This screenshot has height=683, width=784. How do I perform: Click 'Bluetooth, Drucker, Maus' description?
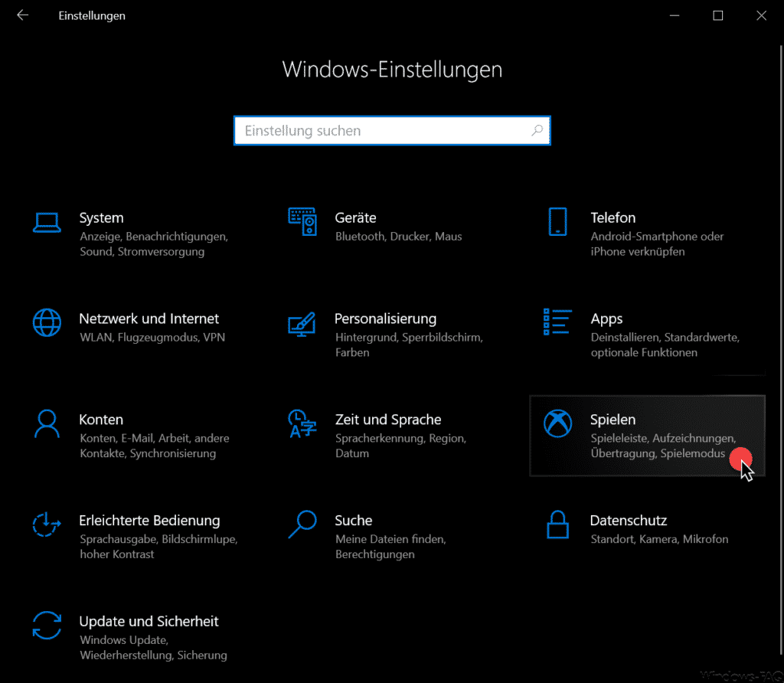tap(398, 237)
